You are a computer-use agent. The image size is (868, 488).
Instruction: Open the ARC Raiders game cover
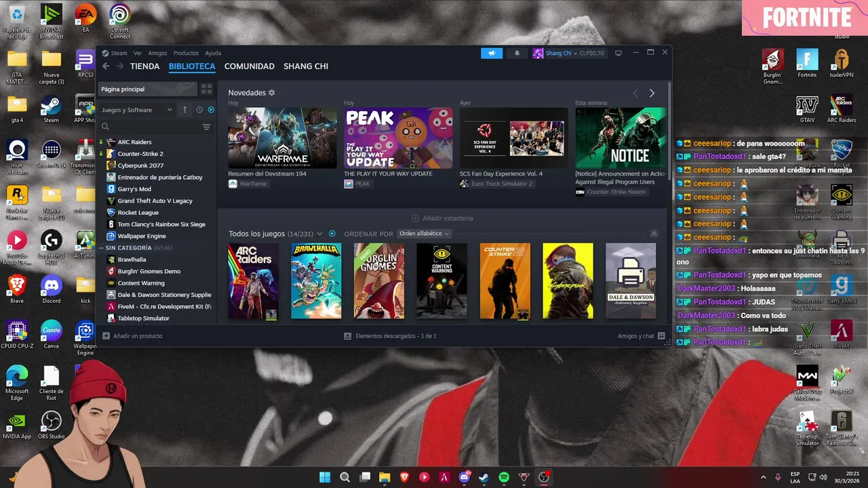pyautogui.click(x=253, y=281)
